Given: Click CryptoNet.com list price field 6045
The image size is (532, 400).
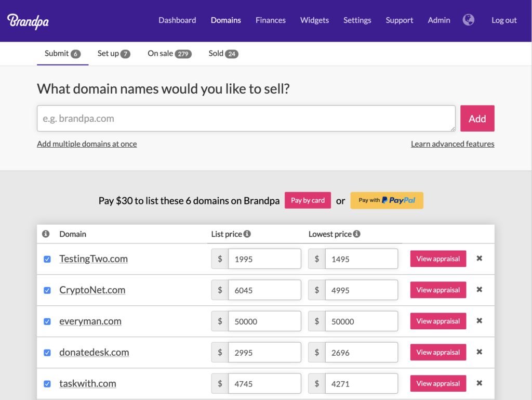Looking at the screenshot, I should (x=264, y=290).
